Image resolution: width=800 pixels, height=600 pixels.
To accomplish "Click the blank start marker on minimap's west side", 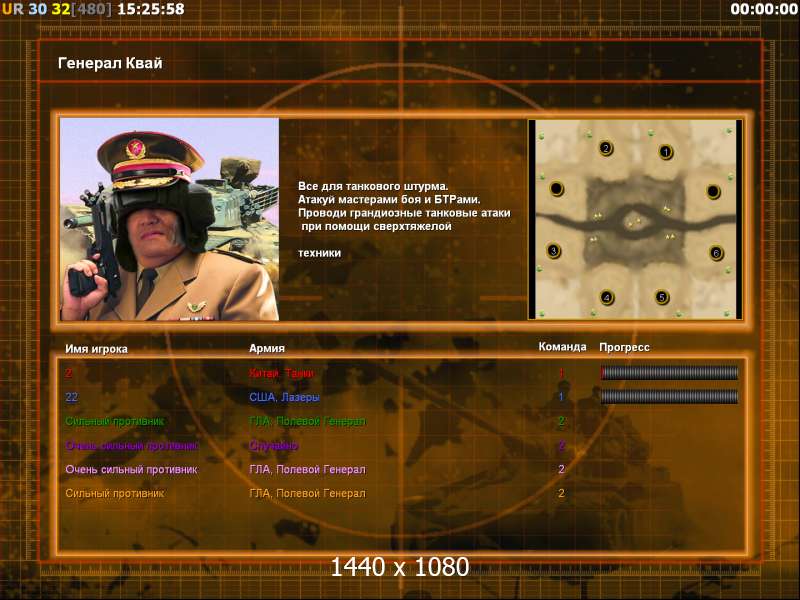I will 557,189.
